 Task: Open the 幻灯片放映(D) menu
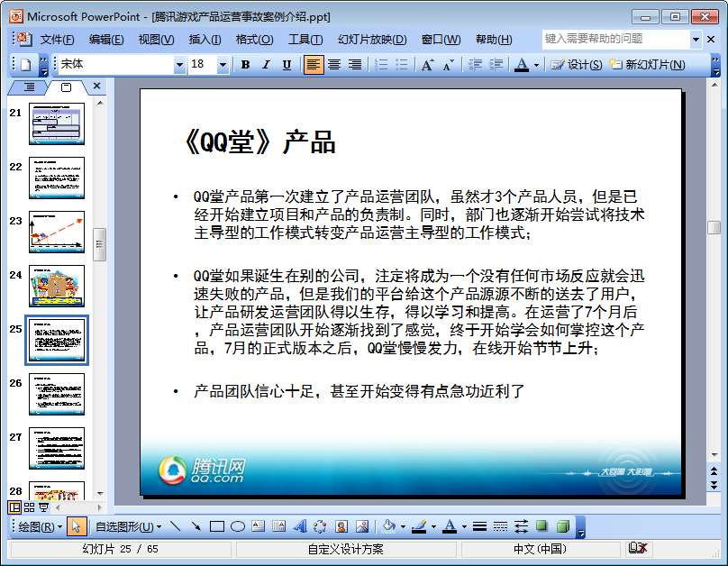coord(372,40)
